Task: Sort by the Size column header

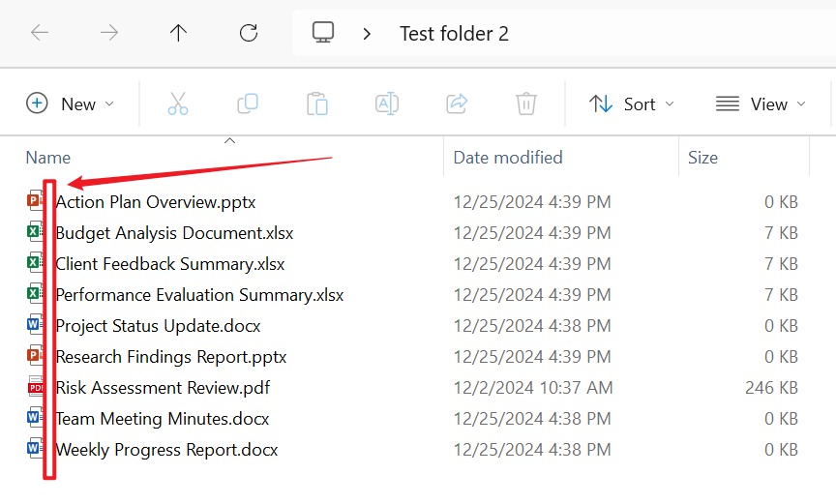Action: tap(702, 158)
